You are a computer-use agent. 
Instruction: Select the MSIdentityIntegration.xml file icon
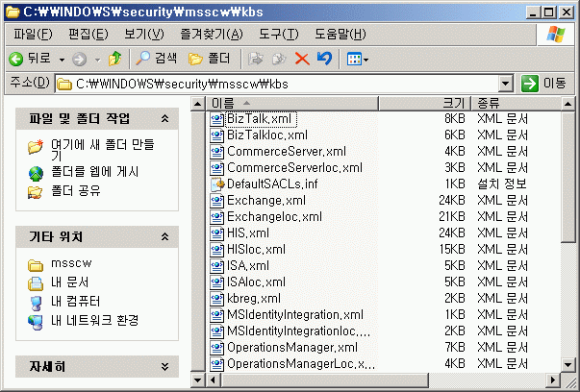click(x=216, y=315)
